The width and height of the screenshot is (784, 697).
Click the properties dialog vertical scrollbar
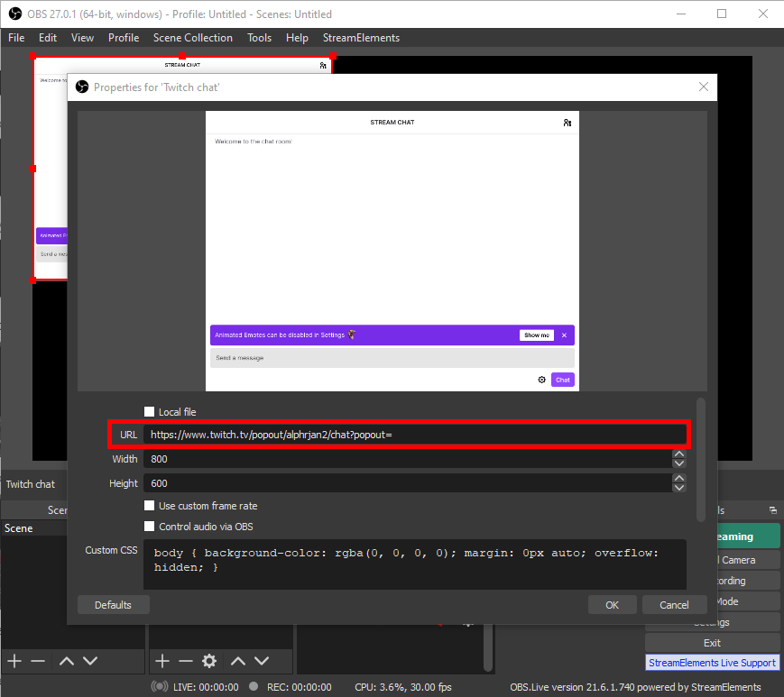[x=700, y=460]
